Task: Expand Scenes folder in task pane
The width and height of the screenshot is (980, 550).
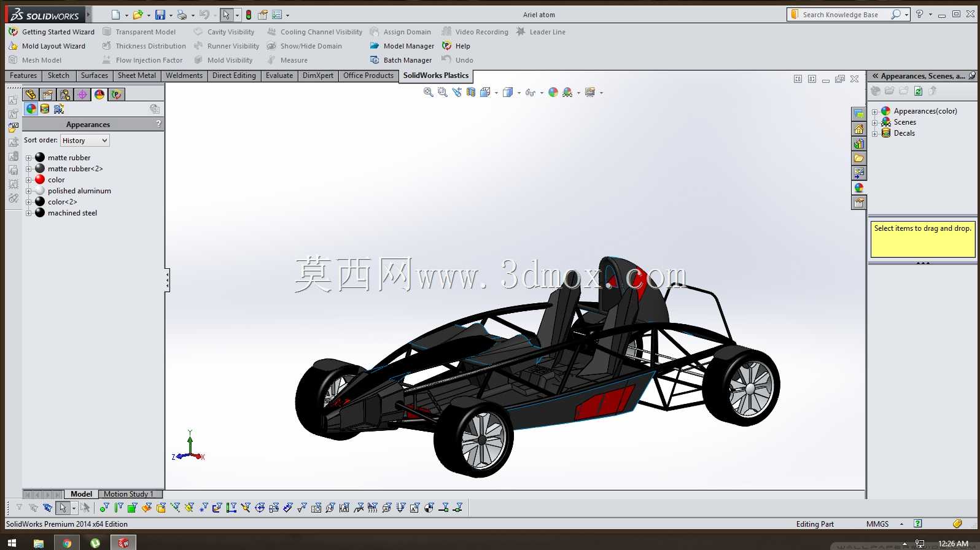Action: [x=875, y=123]
